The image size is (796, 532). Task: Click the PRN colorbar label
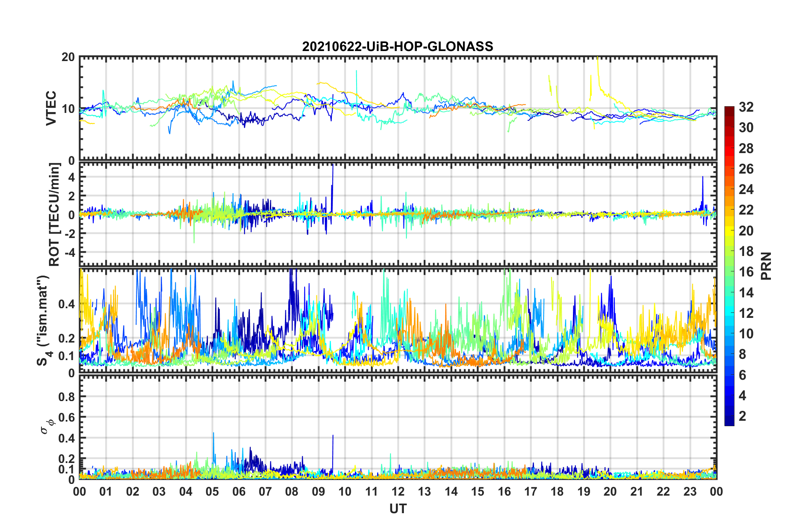click(766, 266)
